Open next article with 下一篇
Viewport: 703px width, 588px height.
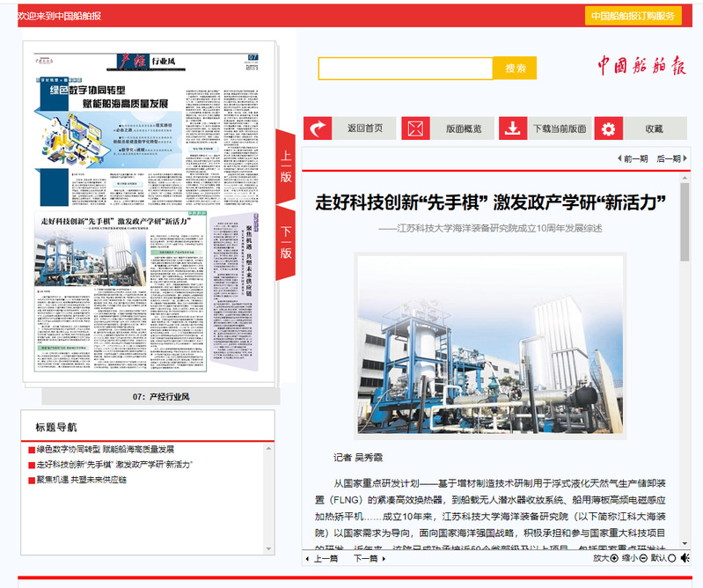pos(369,558)
